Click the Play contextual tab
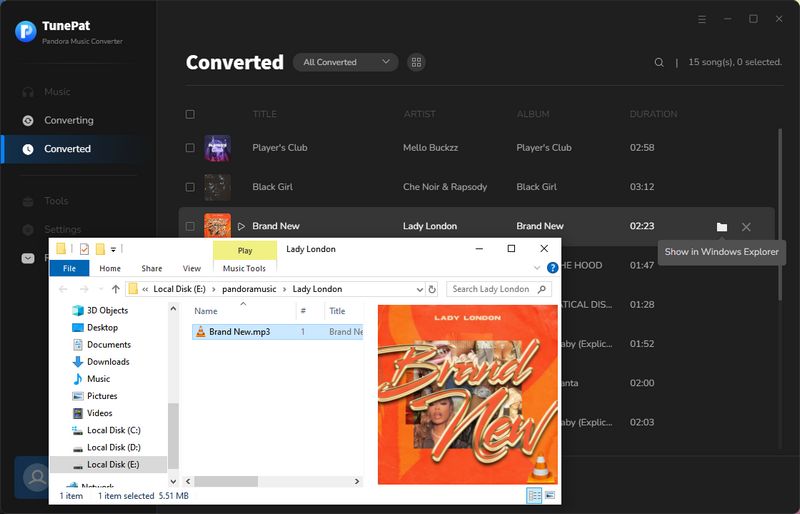This screenshot has width=800, height=514. (245, 251)
